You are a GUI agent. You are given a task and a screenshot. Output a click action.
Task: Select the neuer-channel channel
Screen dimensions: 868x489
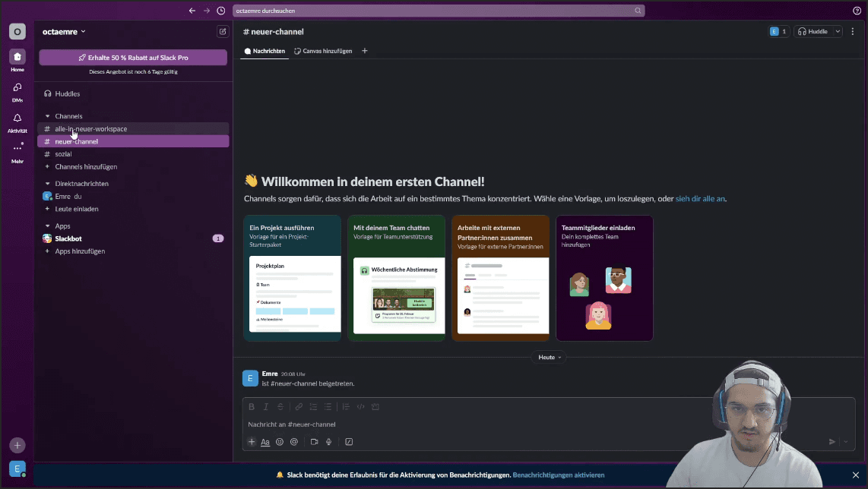coord(133,141)
